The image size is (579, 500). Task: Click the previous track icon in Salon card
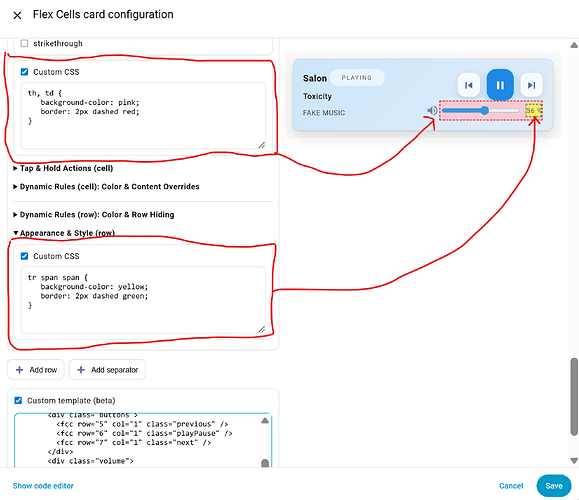point(469,85)
